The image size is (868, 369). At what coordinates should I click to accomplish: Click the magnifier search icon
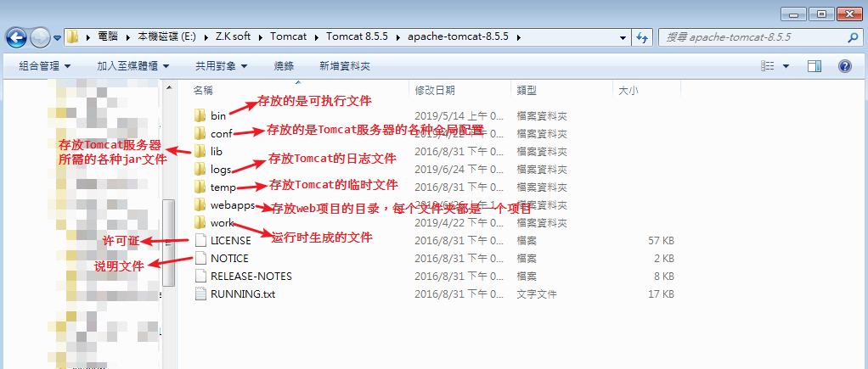pyautogui.click(x=853, y=37)
